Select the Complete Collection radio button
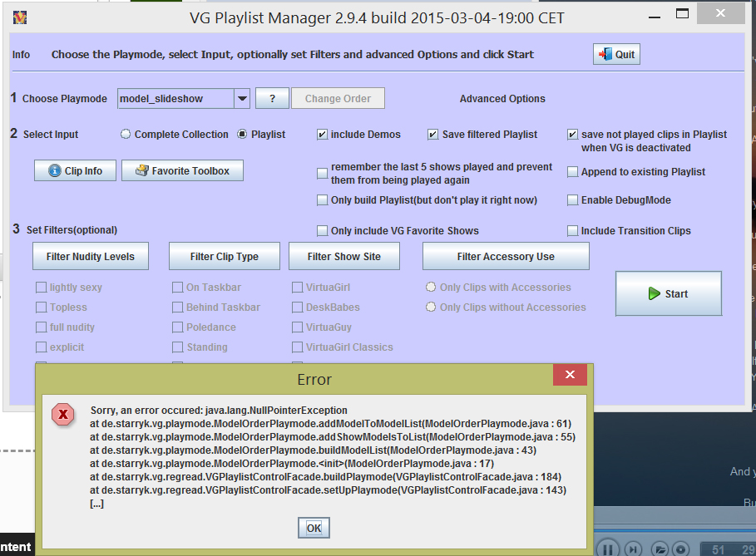This screenshot has height=556, width=756. 126,135
